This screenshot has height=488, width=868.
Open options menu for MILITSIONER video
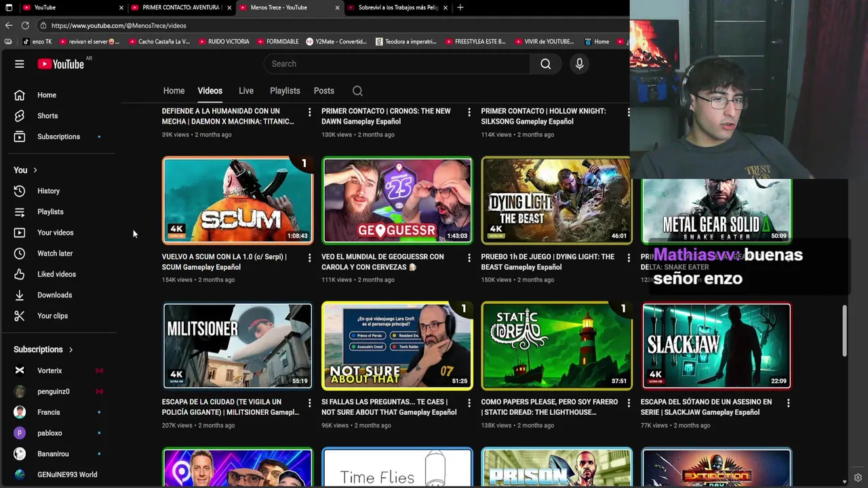[x=309, y=403]
